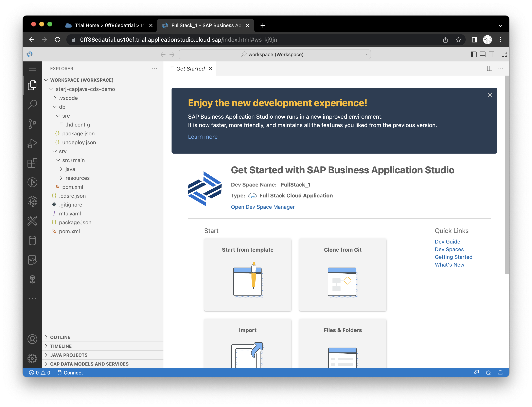Open the Run and Debug view

click(32, 143)
